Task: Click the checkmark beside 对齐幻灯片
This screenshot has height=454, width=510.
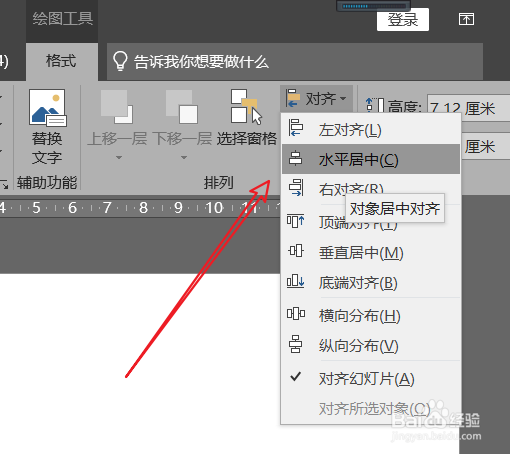Action: [x=295, y=377]
